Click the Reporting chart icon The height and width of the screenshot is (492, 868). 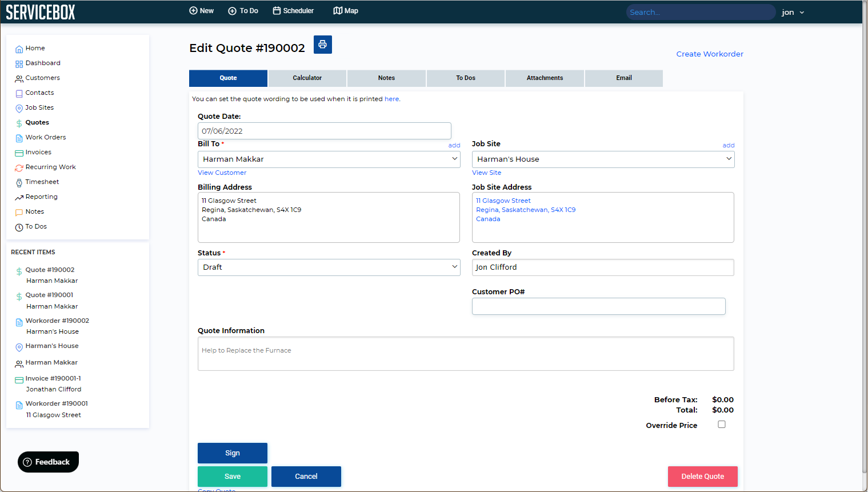19,198
